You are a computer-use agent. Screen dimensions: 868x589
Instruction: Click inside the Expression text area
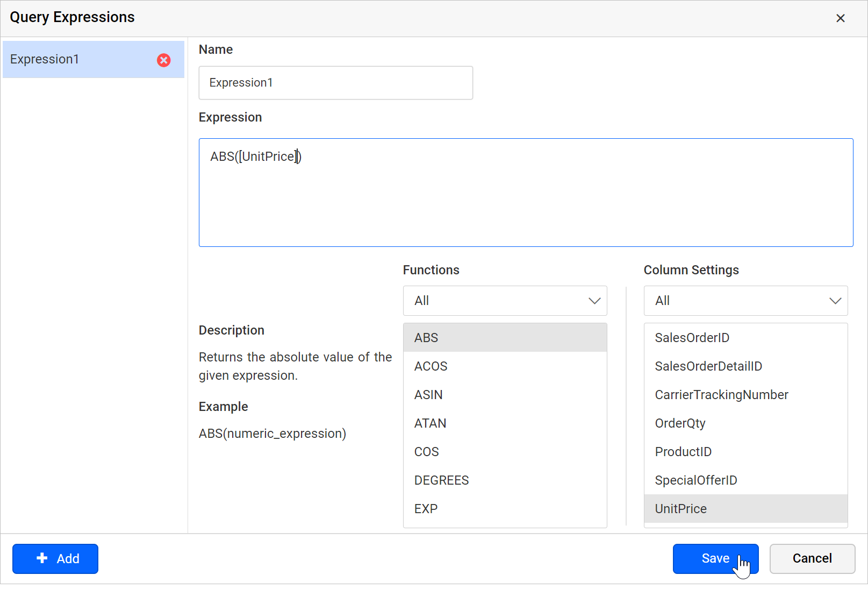coord(526,193)
